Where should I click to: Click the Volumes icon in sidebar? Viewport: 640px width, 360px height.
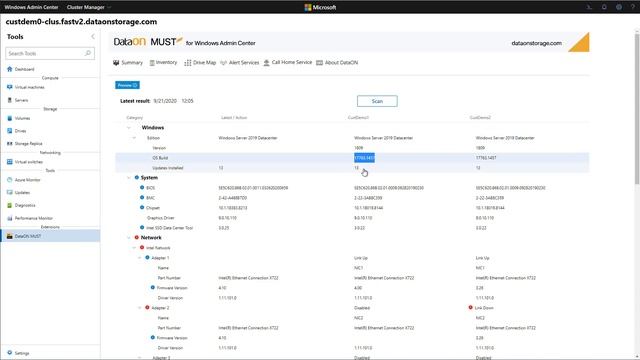click(10, 118)
